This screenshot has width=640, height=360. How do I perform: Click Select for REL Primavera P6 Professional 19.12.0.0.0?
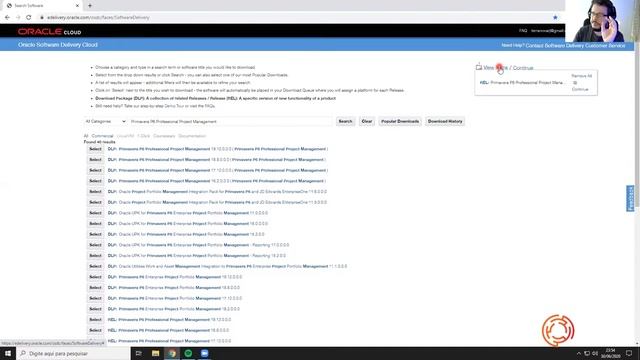click(95, 320)
